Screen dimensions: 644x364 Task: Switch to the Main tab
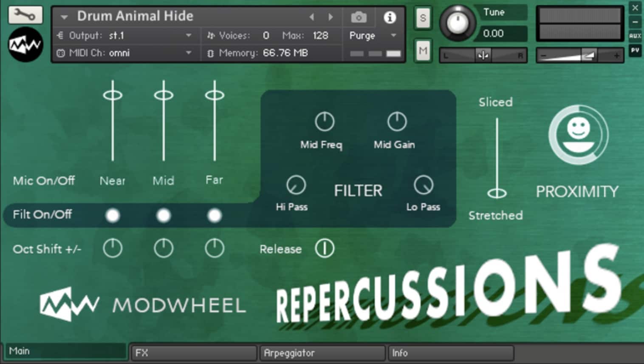point(66,351)
